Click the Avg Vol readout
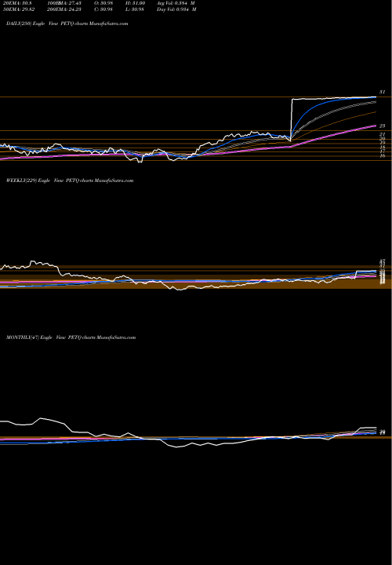Screen dimensions: 392x565 point(176,2)
